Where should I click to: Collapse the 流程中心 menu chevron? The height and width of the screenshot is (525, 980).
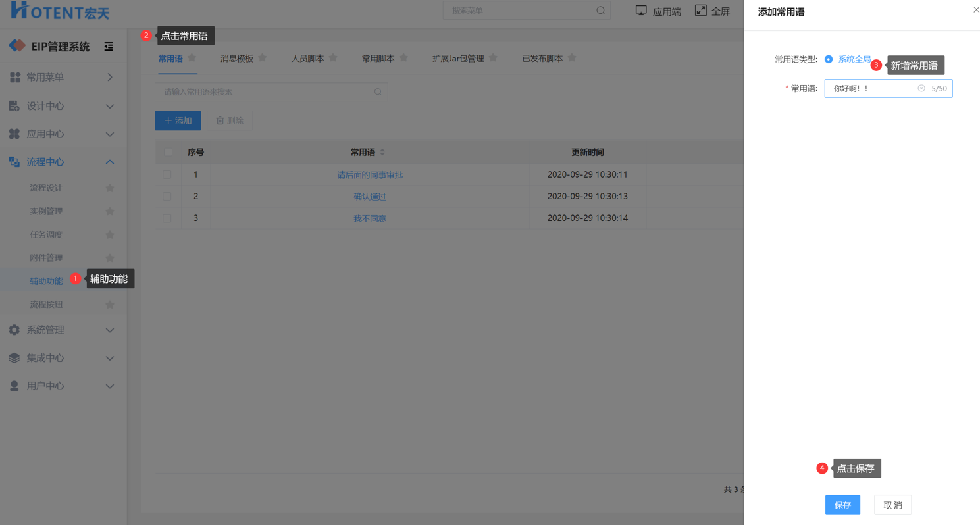point(110,162)
